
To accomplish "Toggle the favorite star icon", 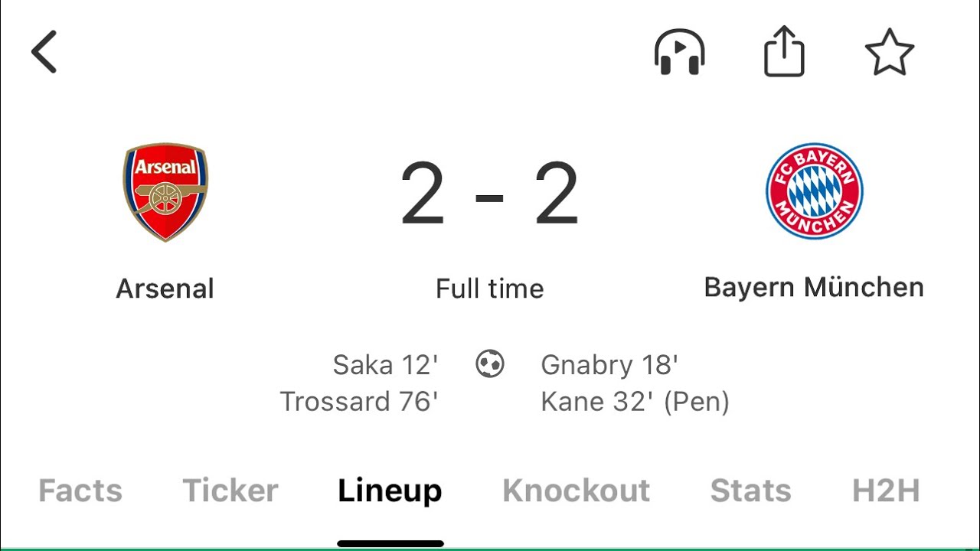I will [x=889, y=52].
